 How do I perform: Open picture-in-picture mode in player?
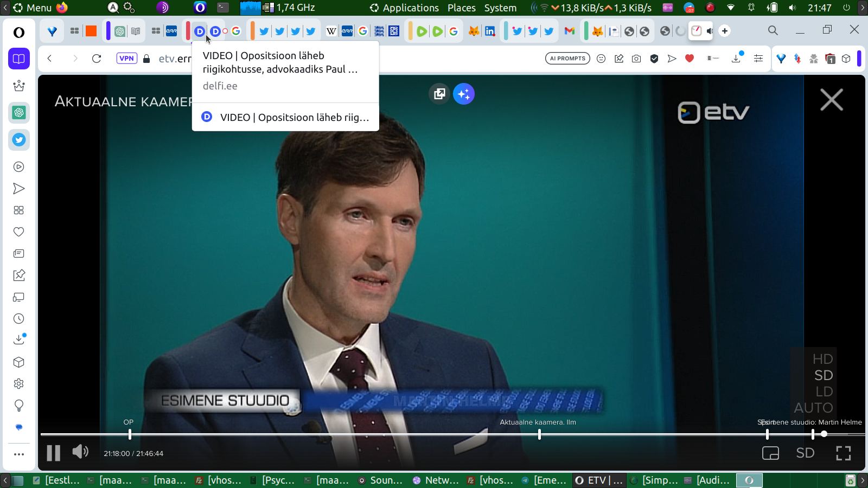(770, 453)
